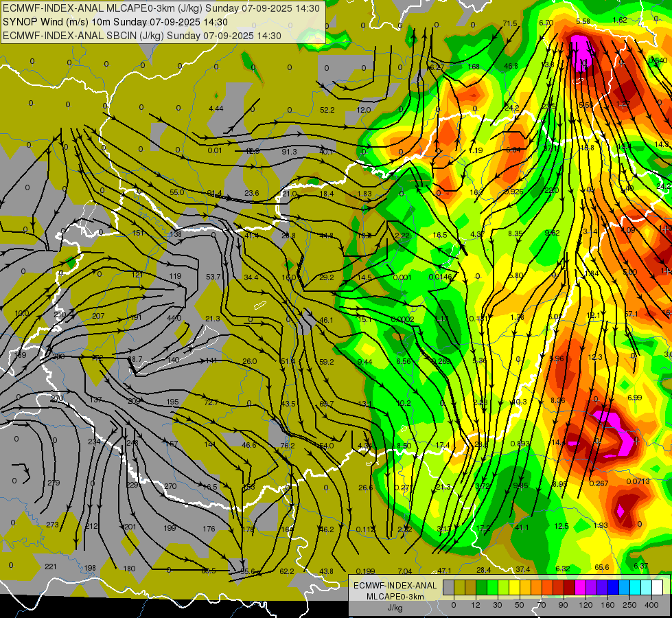Click the dark green legend swatch
Viewport: 672px width, 618px height.
(481, 587)
